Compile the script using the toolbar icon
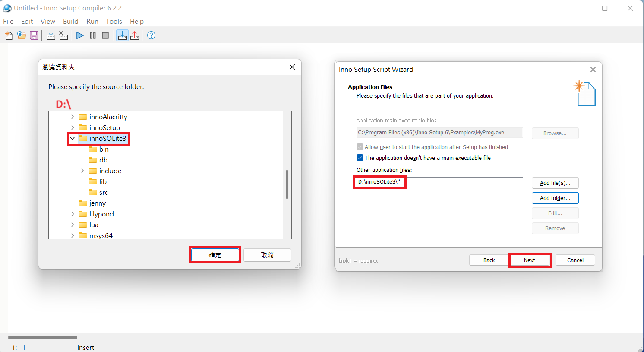The height and width of the screenshot is (352, 644). pyautogui.click(x=51, y=35)
